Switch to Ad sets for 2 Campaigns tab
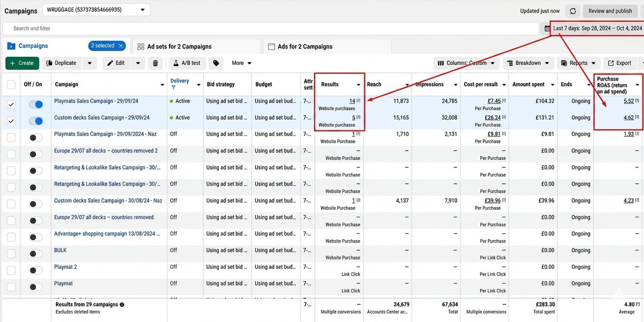The image size is (644, 322). click(x=196, y=47)
